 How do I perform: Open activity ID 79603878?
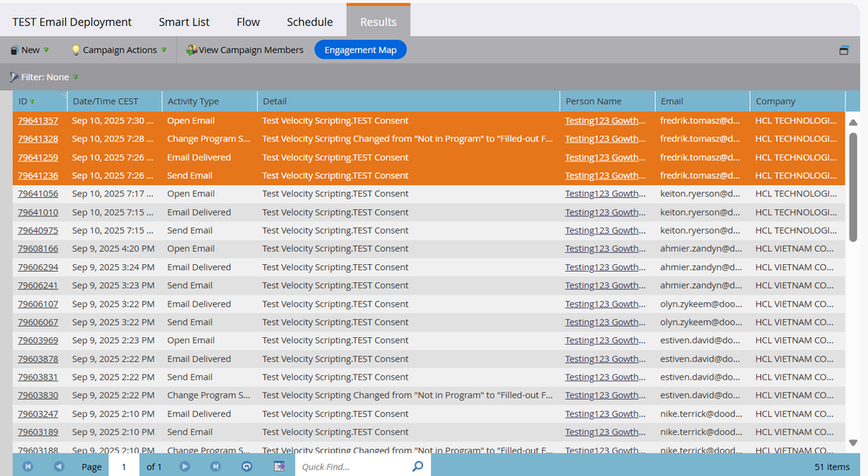[x=37, y=359]
